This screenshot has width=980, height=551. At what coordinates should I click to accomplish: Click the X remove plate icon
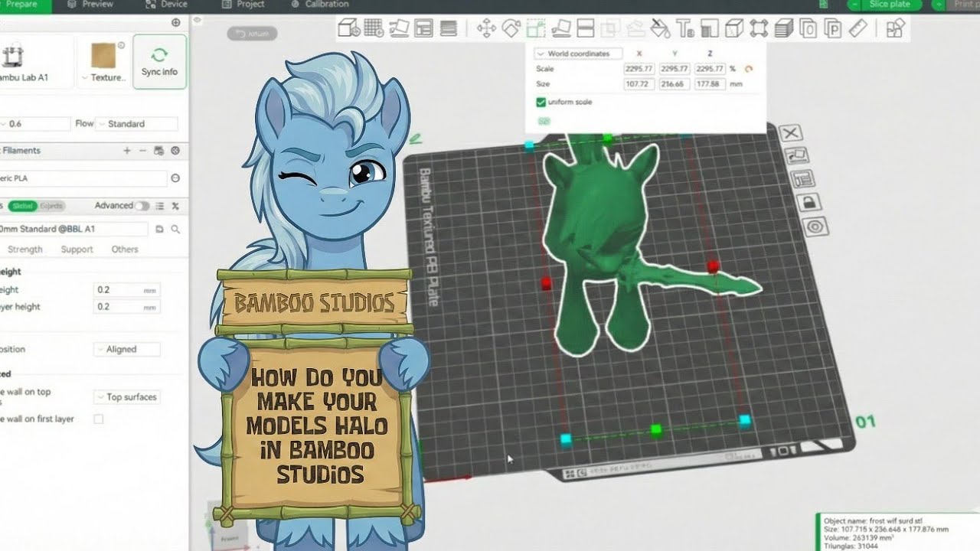click(x=792, y=133)
